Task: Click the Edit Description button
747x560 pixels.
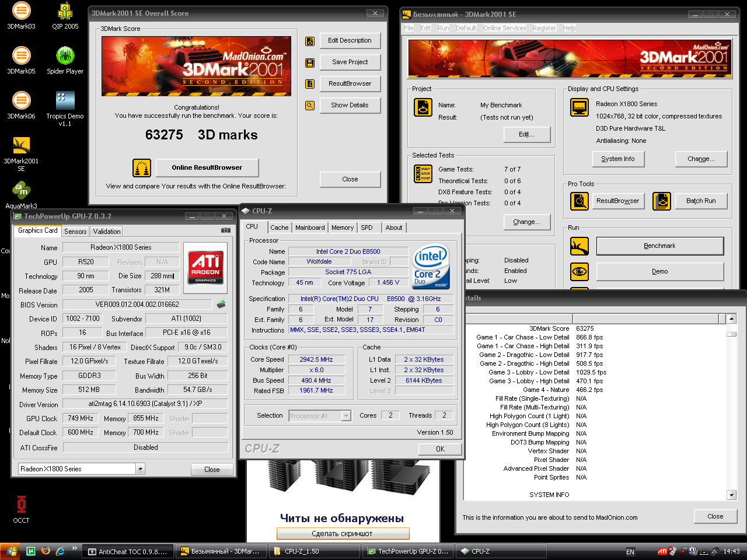Action: click(350, 41)
